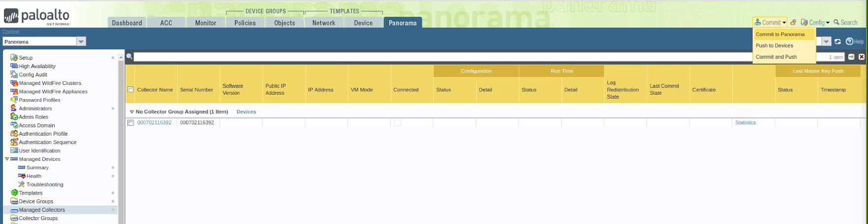Click the Serial Number column header
This screenshot has height=224, width=868.
click(198, 90)
